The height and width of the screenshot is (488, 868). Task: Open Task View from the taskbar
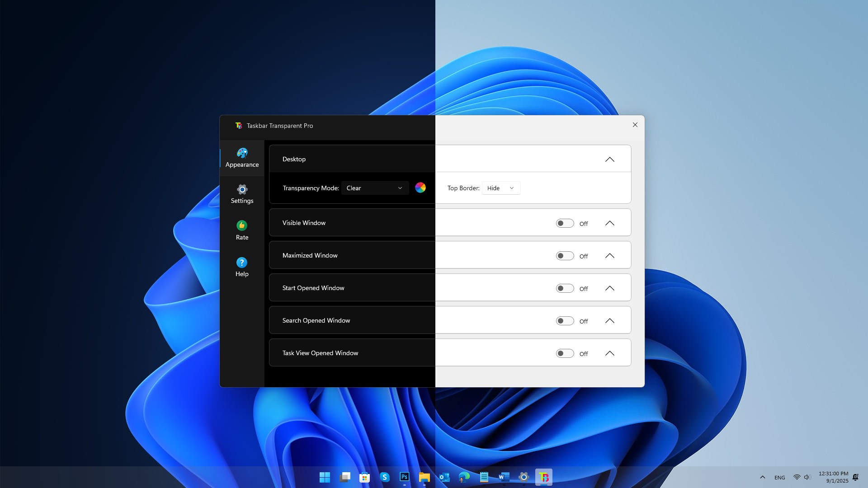point(345,477)
